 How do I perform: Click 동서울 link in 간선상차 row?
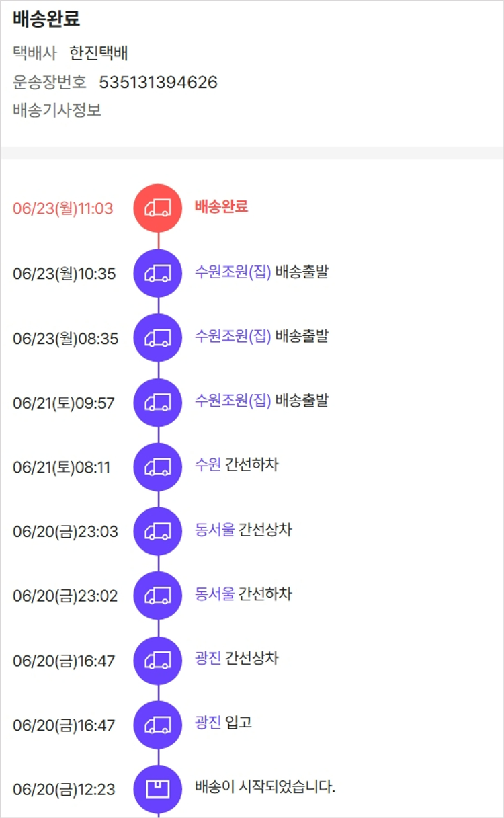pos(214,530)
